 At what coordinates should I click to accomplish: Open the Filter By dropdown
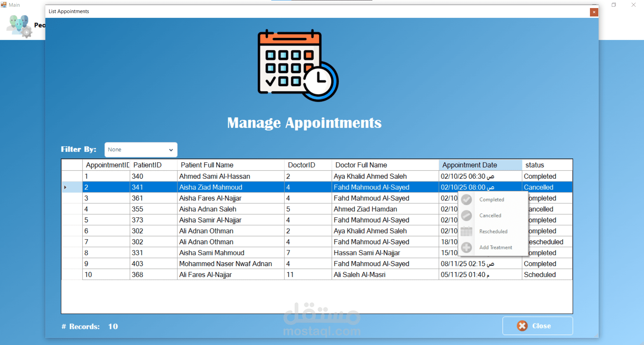tap(141, 149)
